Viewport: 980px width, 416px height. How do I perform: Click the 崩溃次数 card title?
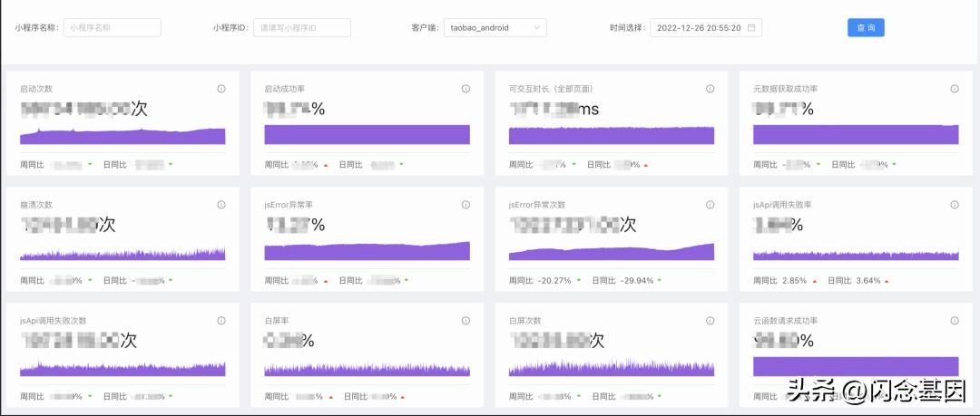[x=36, y=205]
